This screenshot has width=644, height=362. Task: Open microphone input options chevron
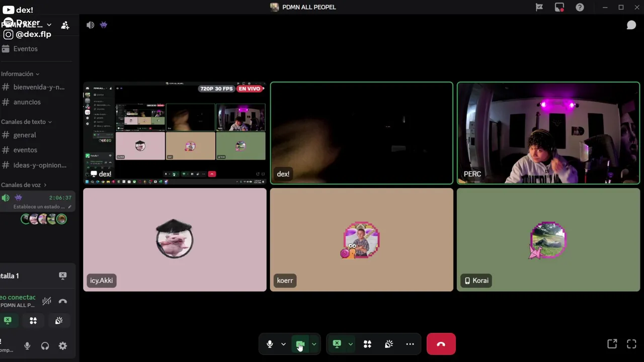283,344
